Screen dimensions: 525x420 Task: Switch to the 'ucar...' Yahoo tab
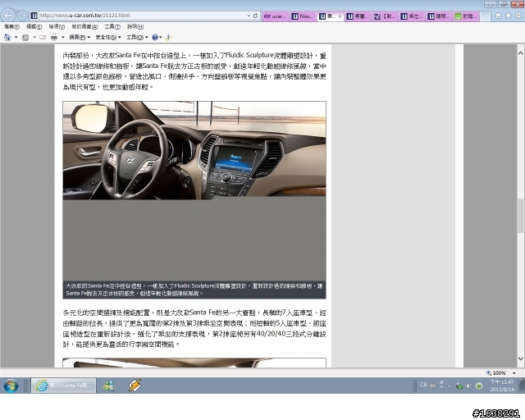[x=276, y=16]
